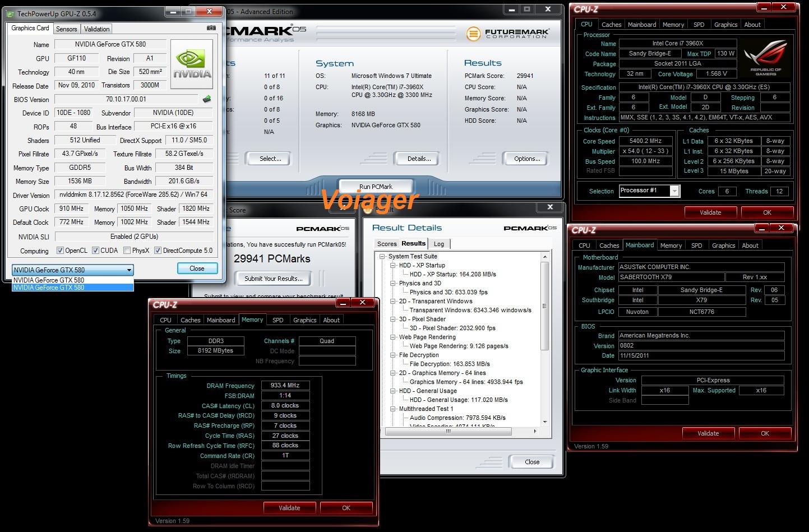
Task: Open the Caches tab in top CPU-Z window
Action: pyautogui.click(x=611, y=25)
